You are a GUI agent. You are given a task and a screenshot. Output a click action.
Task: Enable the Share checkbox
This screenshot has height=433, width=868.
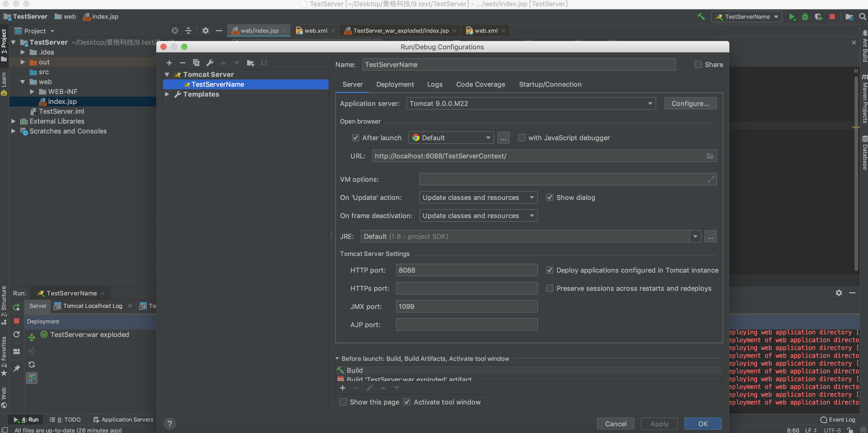[698, 64]
